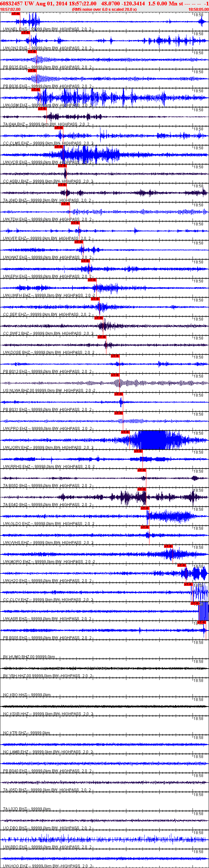The width and height of the screenshot is (209, 868).
Task: Click red pick marker on US.NLWA trace
Action: tap(115, 375)
